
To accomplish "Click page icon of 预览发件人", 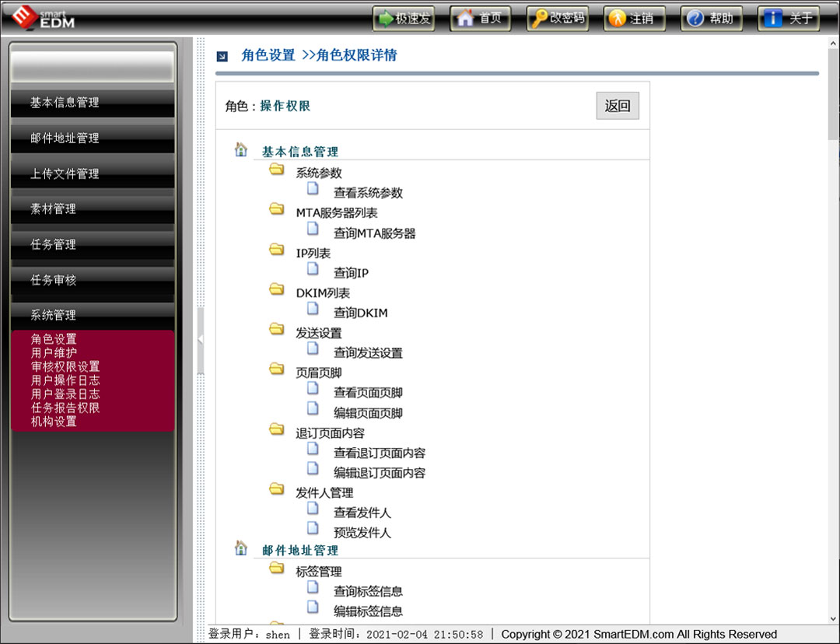I will click(x=313, y=529).
